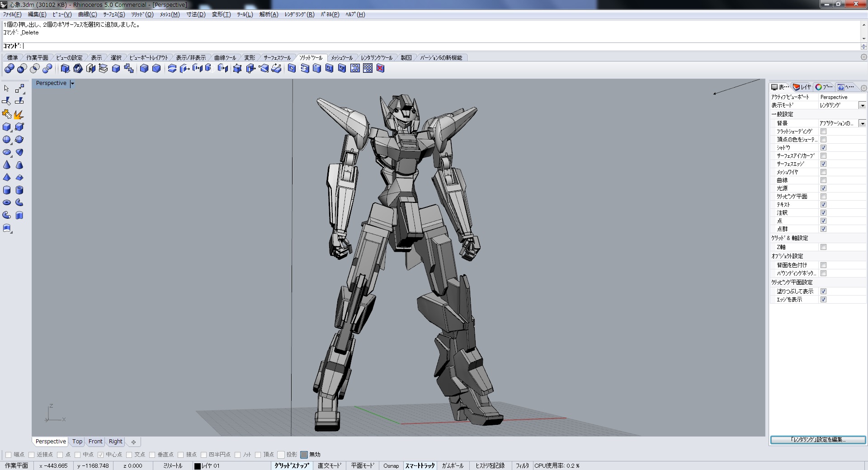
Task: Enable the Z軸 checkbox
Action: point(823,247)
